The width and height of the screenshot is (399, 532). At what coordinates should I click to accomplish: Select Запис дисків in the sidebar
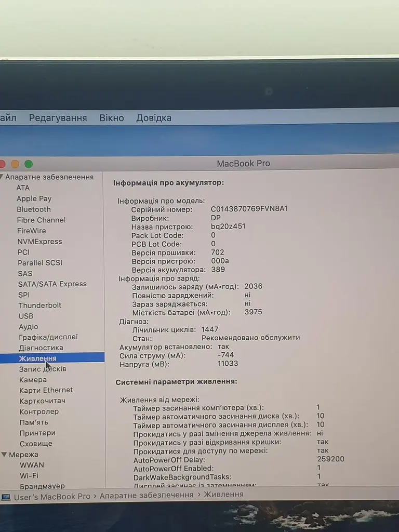pos(43,369)
